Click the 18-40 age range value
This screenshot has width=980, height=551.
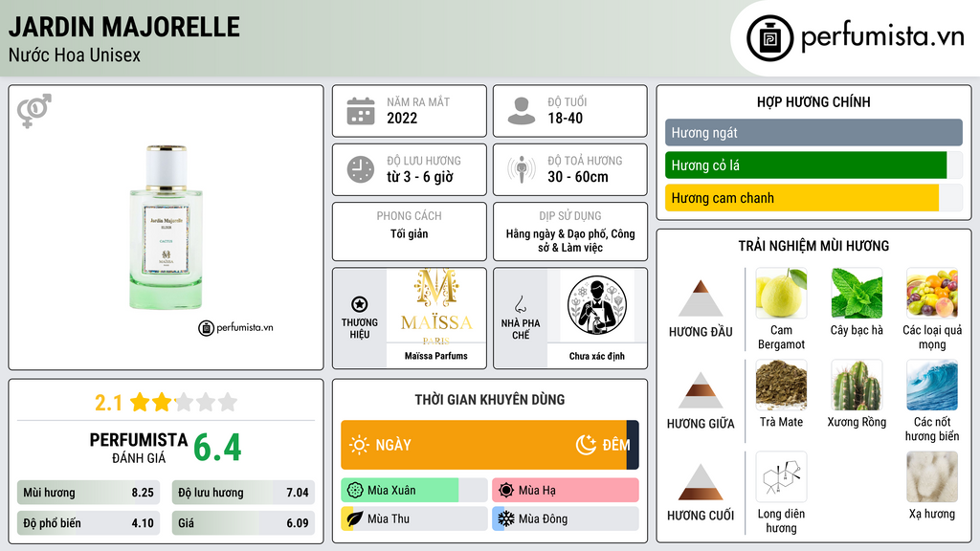point(566,118)
